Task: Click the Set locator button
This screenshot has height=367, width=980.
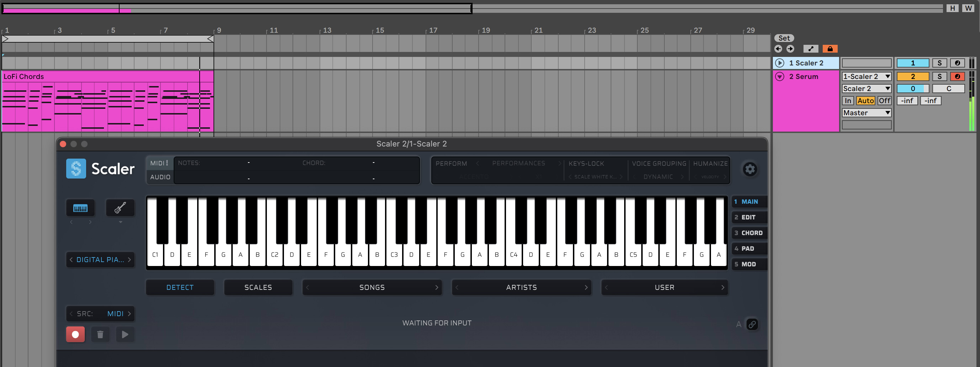Action: 784,38
